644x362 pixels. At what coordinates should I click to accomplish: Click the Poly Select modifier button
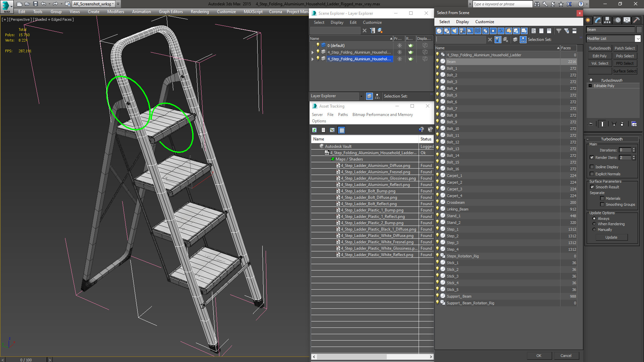[x=625, y=56]
